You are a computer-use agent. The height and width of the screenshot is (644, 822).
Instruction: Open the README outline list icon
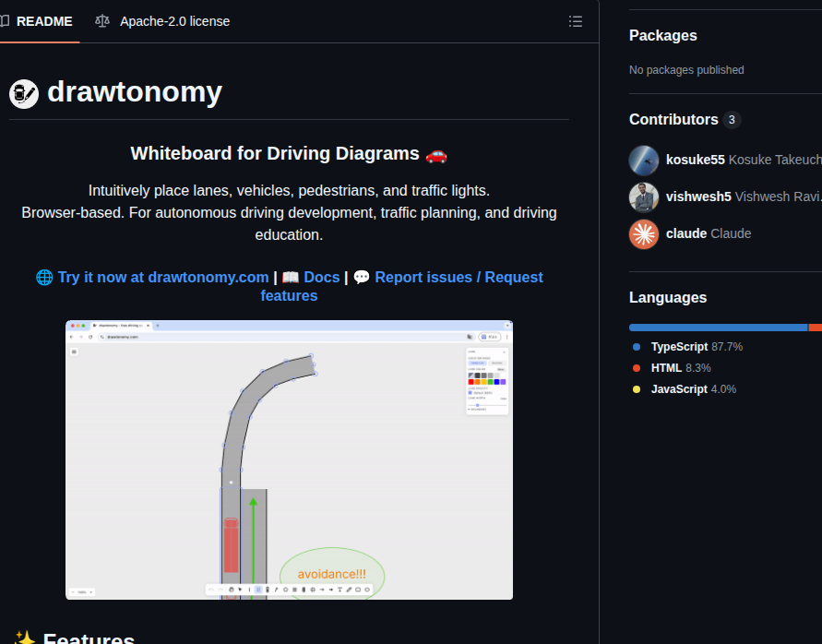(575, 21)
